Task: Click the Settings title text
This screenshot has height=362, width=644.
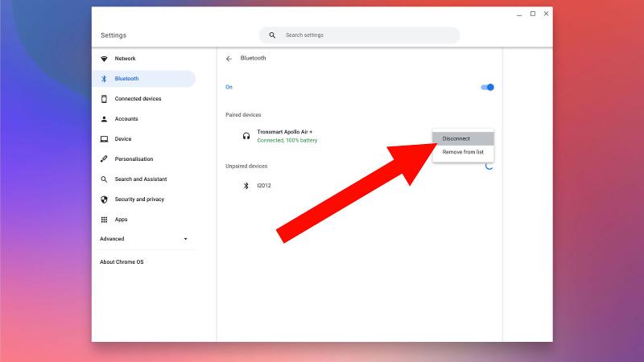Action: (x=114, y=35)
